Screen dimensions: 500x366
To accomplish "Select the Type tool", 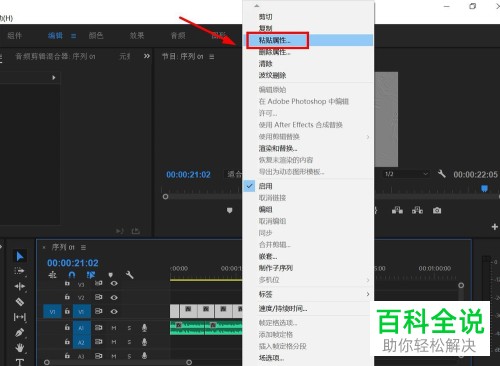I will 20,362.
